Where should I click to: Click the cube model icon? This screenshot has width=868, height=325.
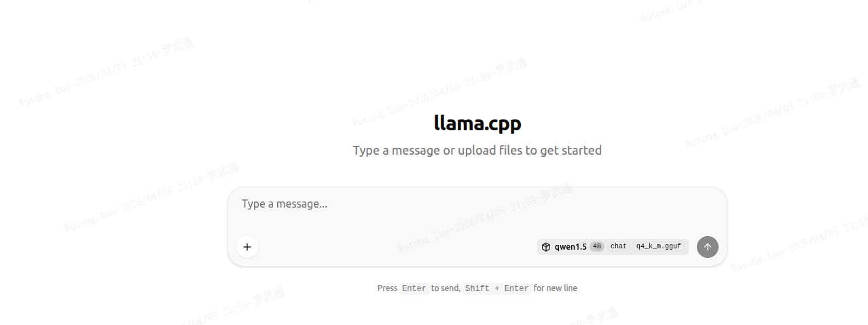click(x=546, y=247)
